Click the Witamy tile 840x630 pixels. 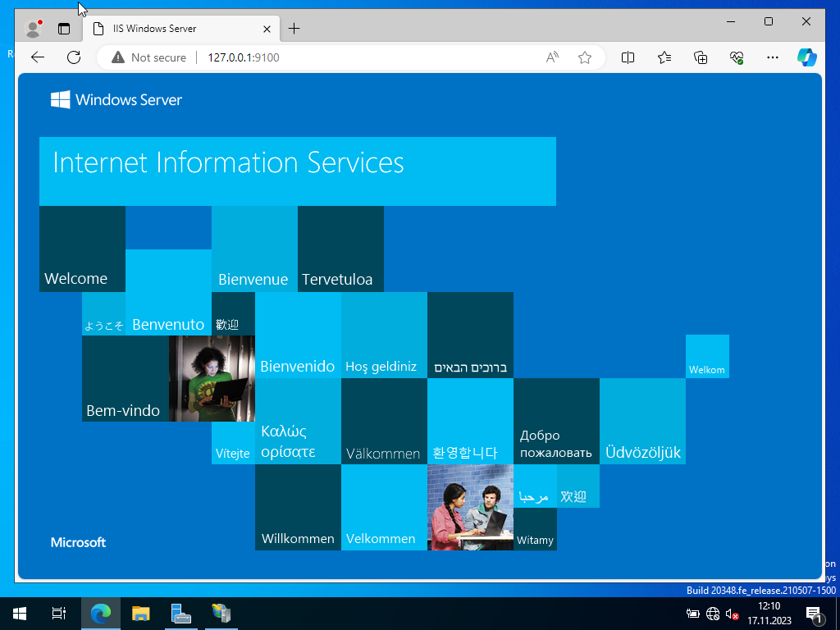click(535, 529)
